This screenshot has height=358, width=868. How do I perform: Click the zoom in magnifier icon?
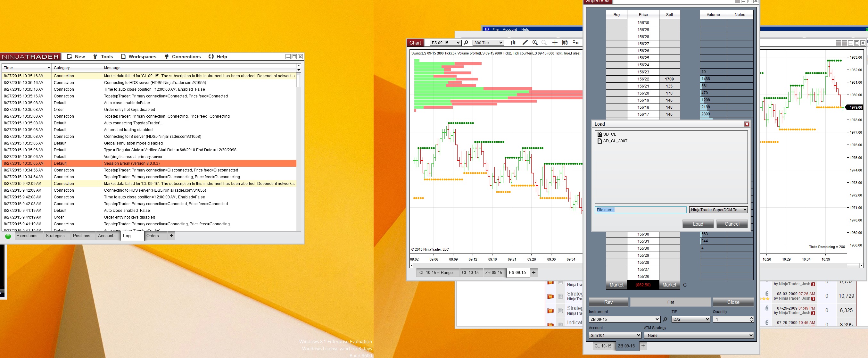(535, 43)
